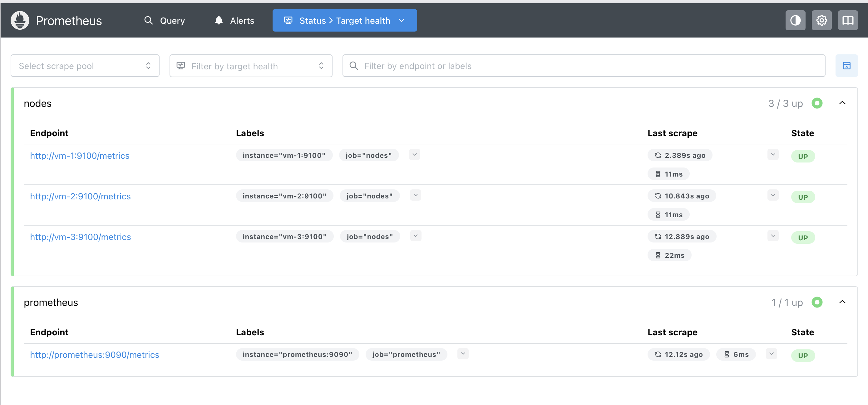Click the job="nodes" badge in vm-1 row
Viewport: 868px width, 405px height.
(x=369, y=155)
